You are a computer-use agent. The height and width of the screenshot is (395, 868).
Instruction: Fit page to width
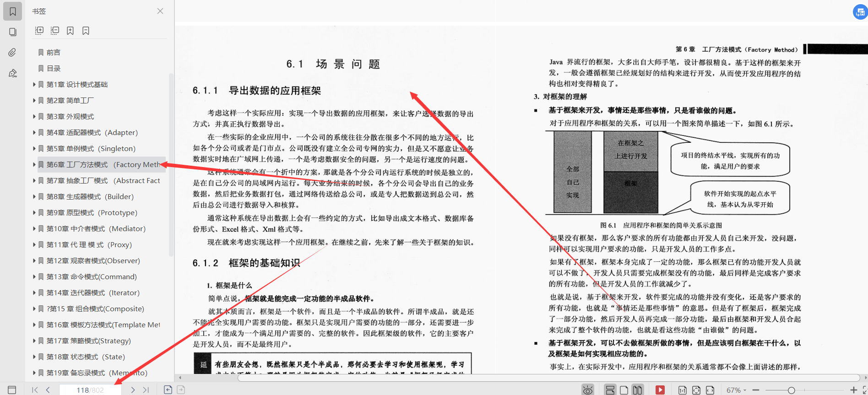coord(710,390)
